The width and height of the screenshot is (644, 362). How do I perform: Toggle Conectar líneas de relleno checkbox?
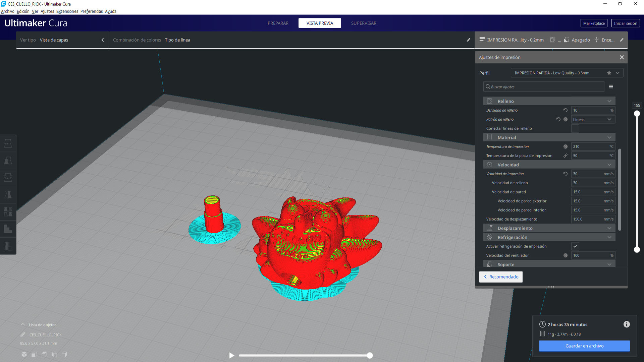click(575, 128)
